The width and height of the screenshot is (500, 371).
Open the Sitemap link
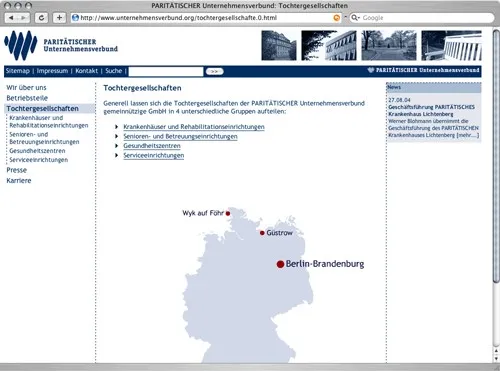tap(18, 71)
